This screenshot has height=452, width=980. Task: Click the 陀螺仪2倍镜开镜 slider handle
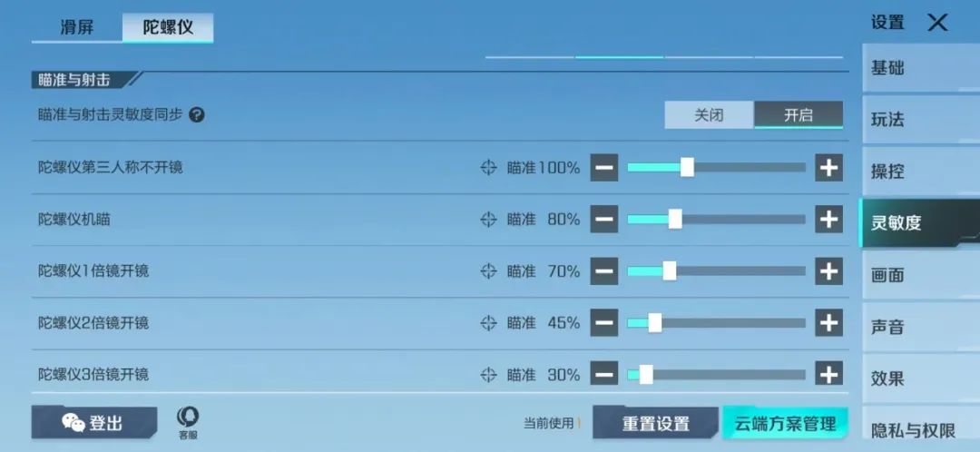(654, 322)
